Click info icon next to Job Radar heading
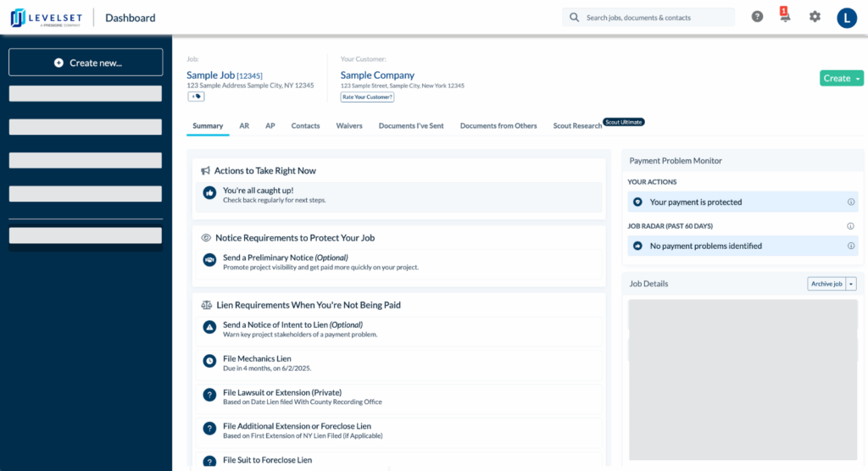This screenshot has height=471, width=868. click(851, 226)
